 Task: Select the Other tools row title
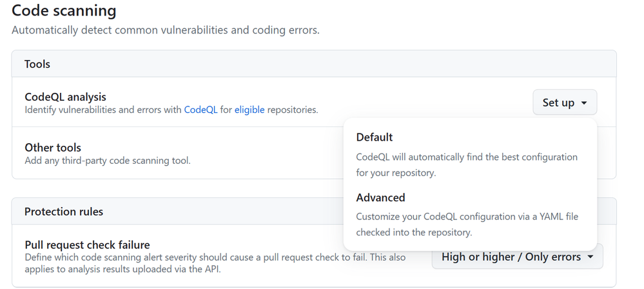click(x=53, y=147)
